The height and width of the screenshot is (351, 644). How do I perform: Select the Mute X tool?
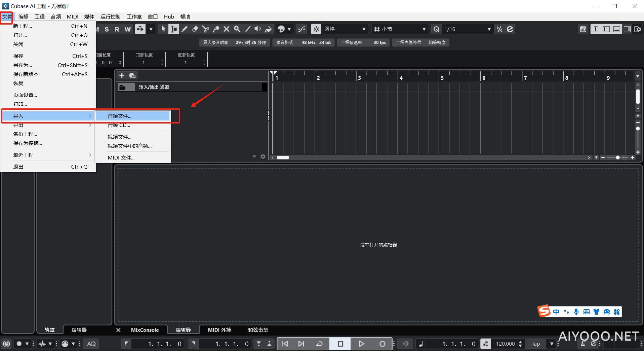click(227, 29)
